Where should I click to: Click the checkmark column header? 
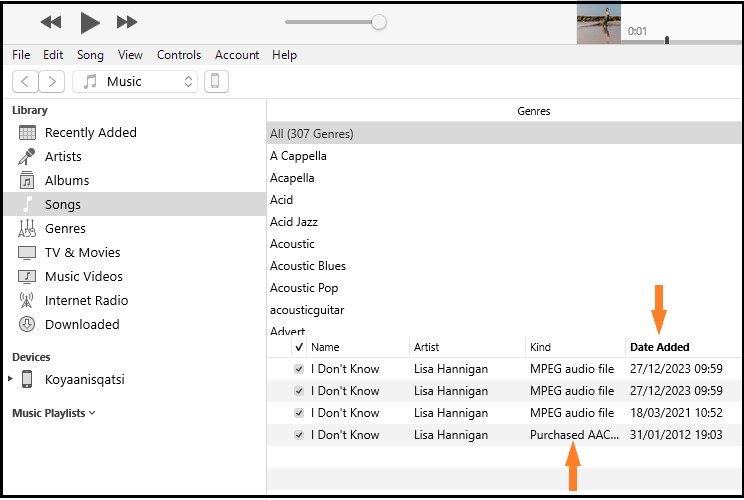(299, 347)
